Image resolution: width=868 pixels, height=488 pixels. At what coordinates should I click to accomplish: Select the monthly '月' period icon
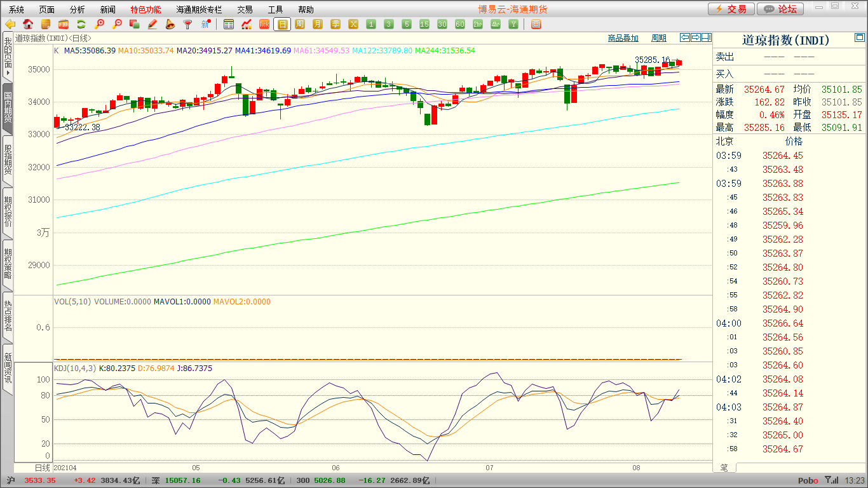[x=318, y=24]
